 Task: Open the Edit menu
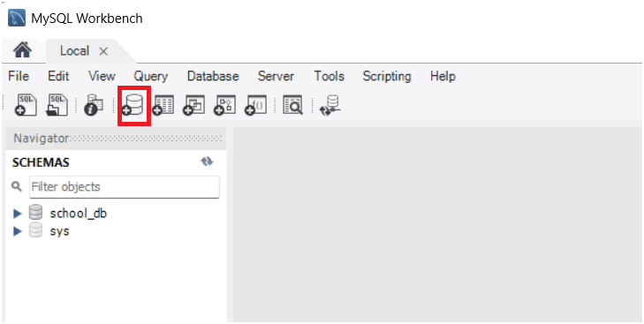[58, 77]
